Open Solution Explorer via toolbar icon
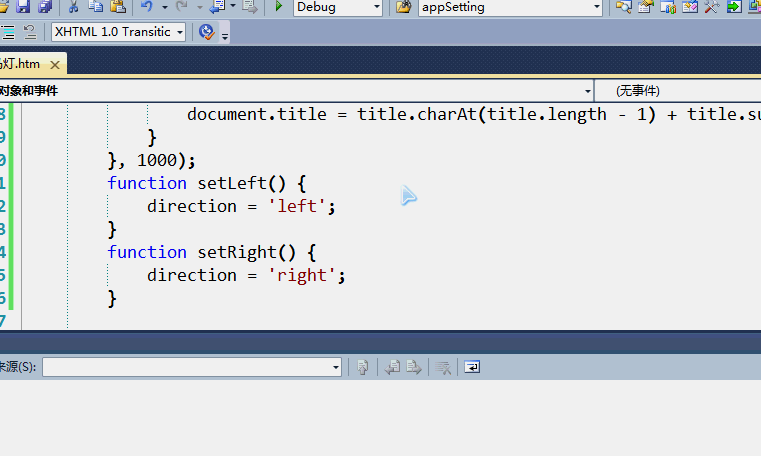Viewport: 761px width, 456px height. tap(624, 7)
